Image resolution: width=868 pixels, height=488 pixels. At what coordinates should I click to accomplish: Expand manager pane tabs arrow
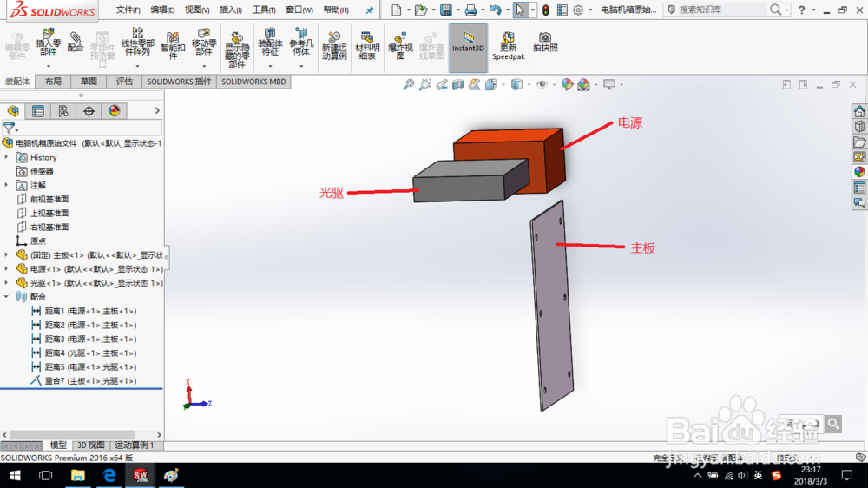pos(157,111)
